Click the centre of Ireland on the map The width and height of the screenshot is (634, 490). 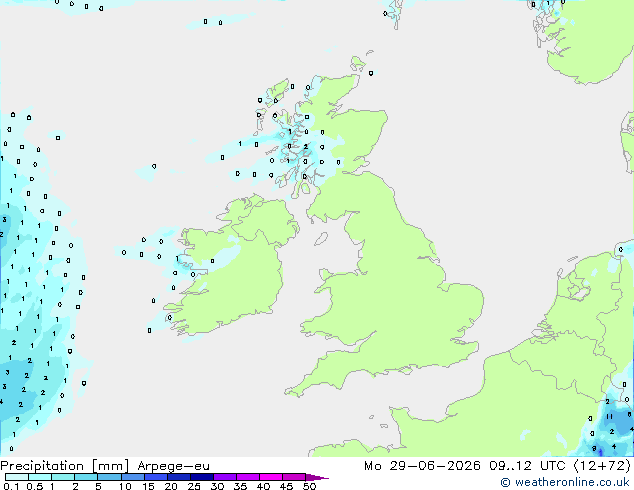[235, 273]
